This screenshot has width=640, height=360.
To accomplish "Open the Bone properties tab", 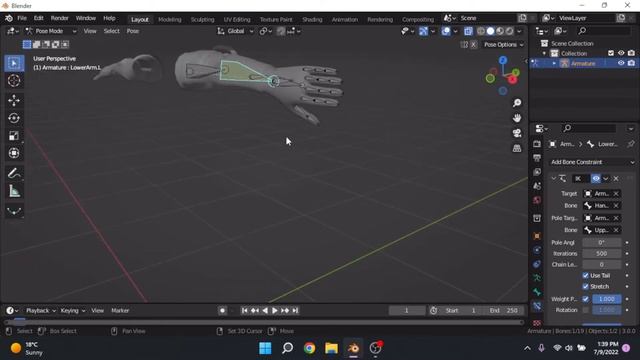I will point(537,292).
